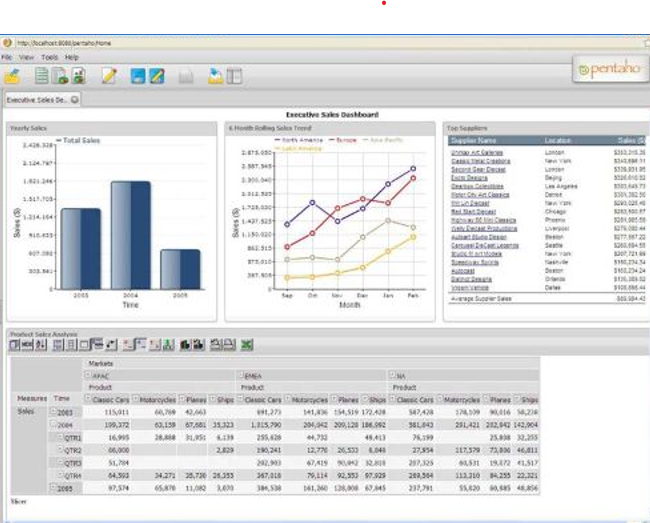This screenshot has height=523, width=650.
Task: Open the Highway 66 Mini Classics link
Action: tap(483, 220)
